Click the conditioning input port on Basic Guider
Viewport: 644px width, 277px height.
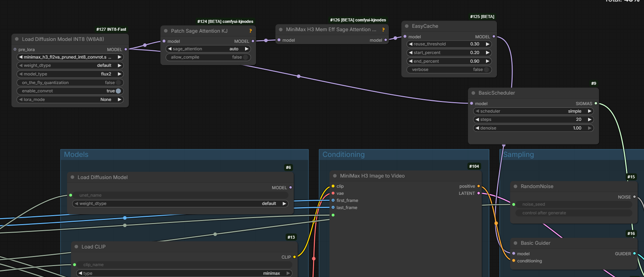pyautogui.click(x=513, y=261)
